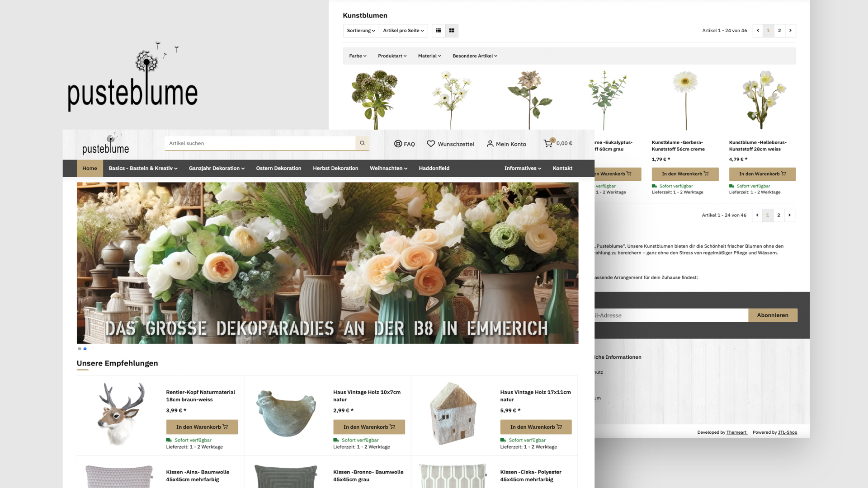Open Rentier-Kopf product thumbnail
The image size is (868, 488).
point(121,413)
